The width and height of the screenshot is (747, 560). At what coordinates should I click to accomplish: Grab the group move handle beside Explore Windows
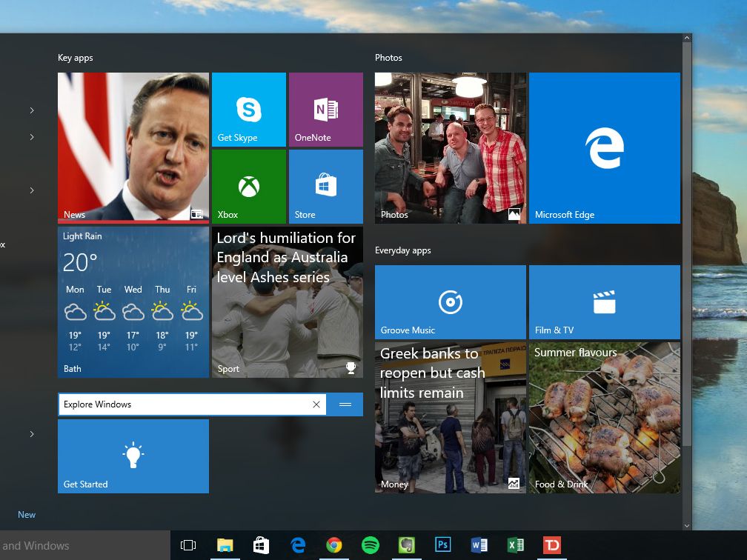click(345, 404)
